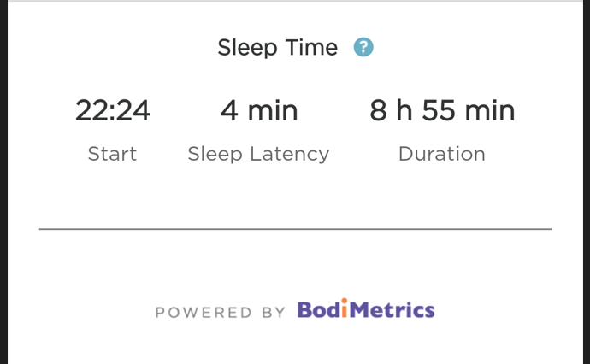The height and width of the screenshot is (364, 590).
Task: Click the horizontal divider line
Action: [x=295, y=229]
